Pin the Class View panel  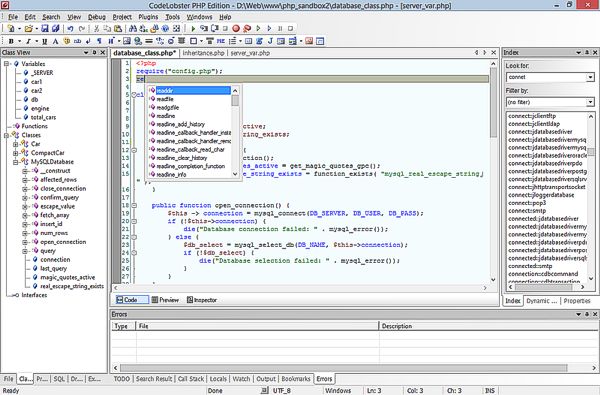pos(95,52)
